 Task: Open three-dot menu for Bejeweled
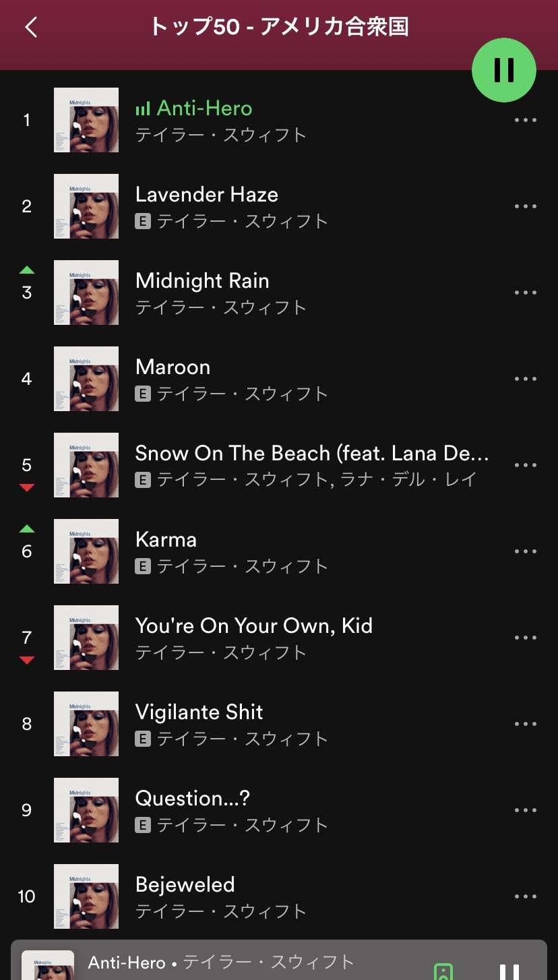pos(525,897)
